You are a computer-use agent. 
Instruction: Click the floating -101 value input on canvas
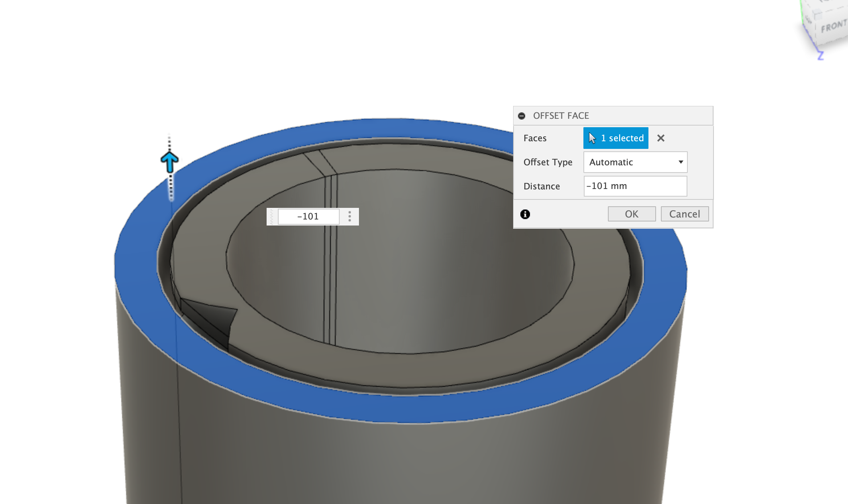tap(308, 217)
